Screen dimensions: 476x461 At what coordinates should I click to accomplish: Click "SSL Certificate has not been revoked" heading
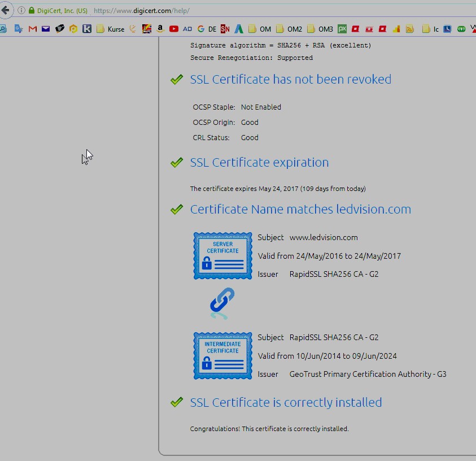coord(290,79)
